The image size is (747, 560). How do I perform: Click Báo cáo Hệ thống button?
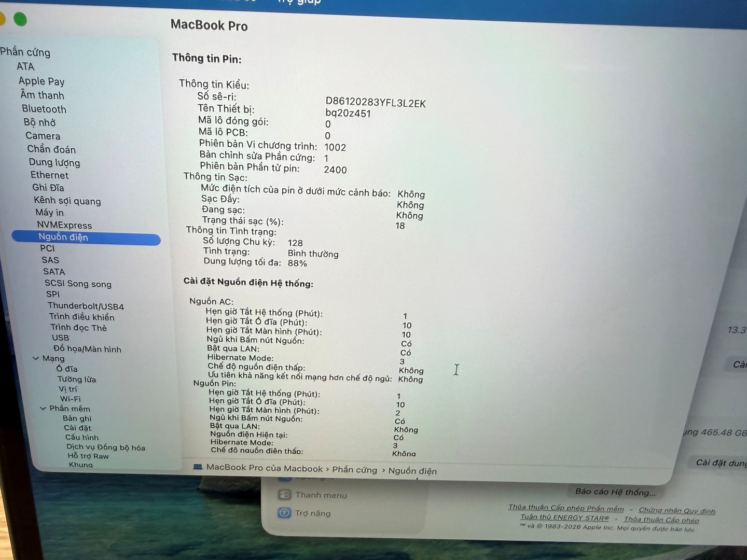pyautogui.click(x=615, y=492)
